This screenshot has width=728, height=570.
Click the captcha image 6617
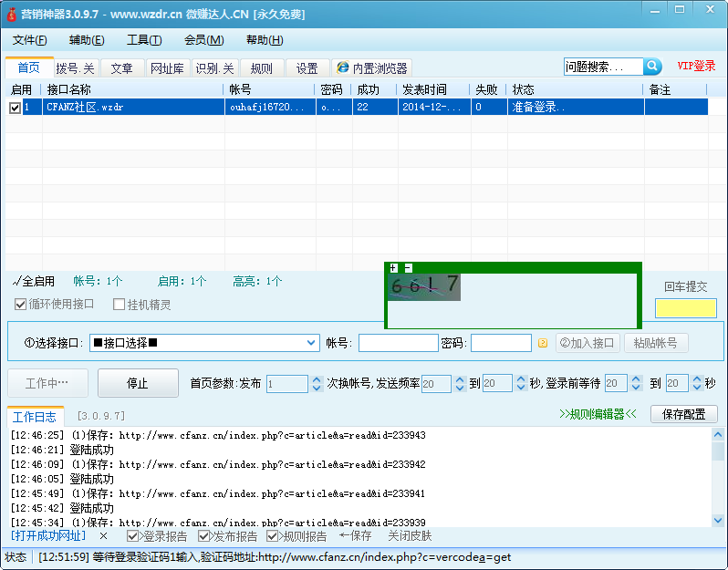pos(424,287)
